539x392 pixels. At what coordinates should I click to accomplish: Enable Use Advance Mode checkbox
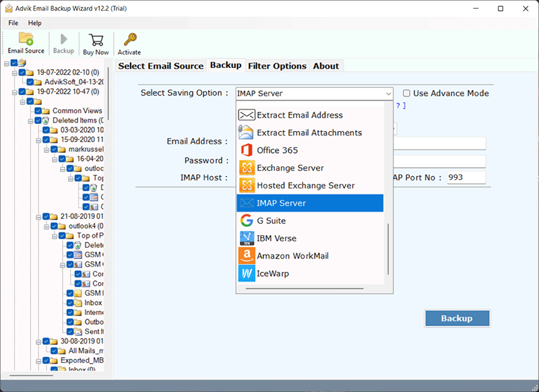(x=407, y=93)
